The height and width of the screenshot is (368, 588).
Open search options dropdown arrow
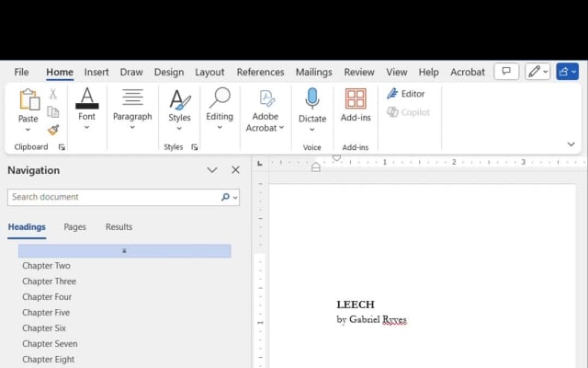(235, 197)
